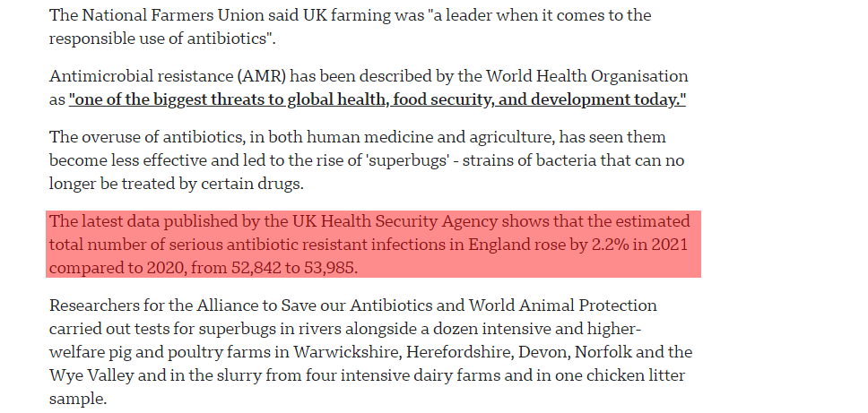Click the red highlighted UK Health Security Agency paragraph
Image resolution: width=868 pixels, height=413 pixels.
click(373, 245)
